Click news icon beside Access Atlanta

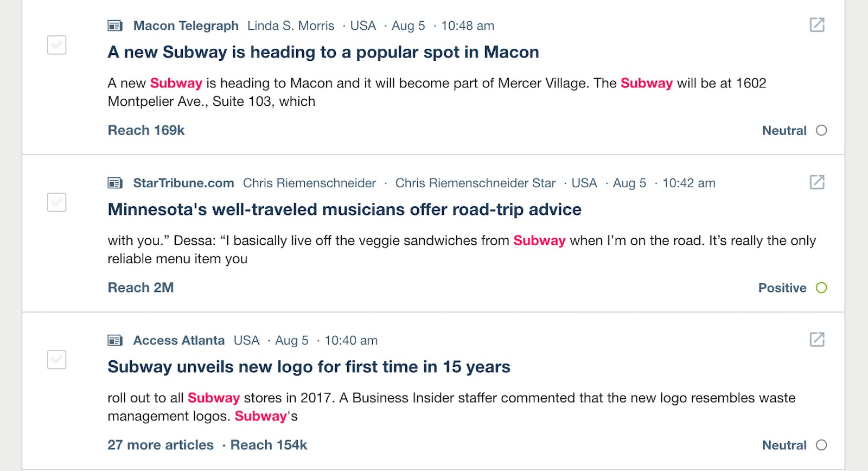115,340
